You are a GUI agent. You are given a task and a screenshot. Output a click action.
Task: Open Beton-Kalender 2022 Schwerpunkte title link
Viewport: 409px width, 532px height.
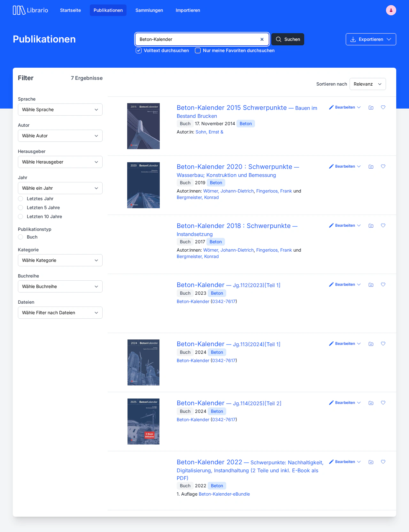(x=250, y=470)
